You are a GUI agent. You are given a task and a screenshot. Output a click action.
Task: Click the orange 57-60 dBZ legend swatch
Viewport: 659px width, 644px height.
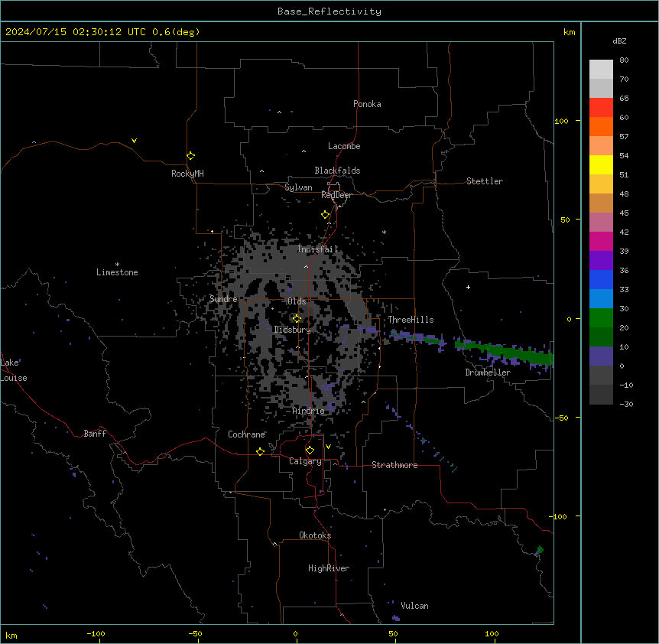601,126
